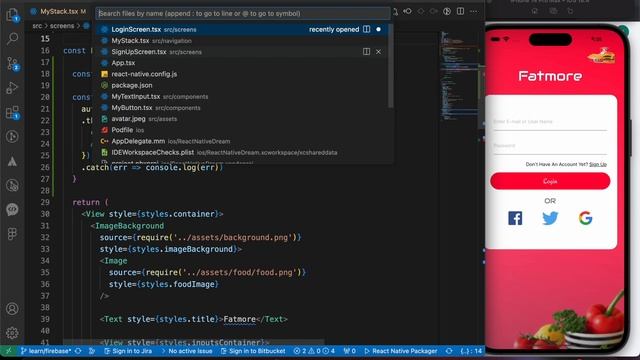Viewport: 640px width, 360px height.
Task: Open LoginScreen.tsx to the side via split icon
Action: tap(367, 29)
